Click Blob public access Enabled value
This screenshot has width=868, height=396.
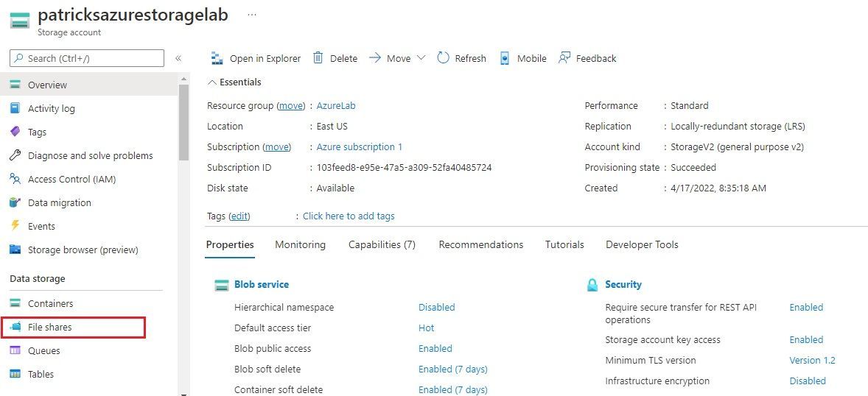point(435,348)
